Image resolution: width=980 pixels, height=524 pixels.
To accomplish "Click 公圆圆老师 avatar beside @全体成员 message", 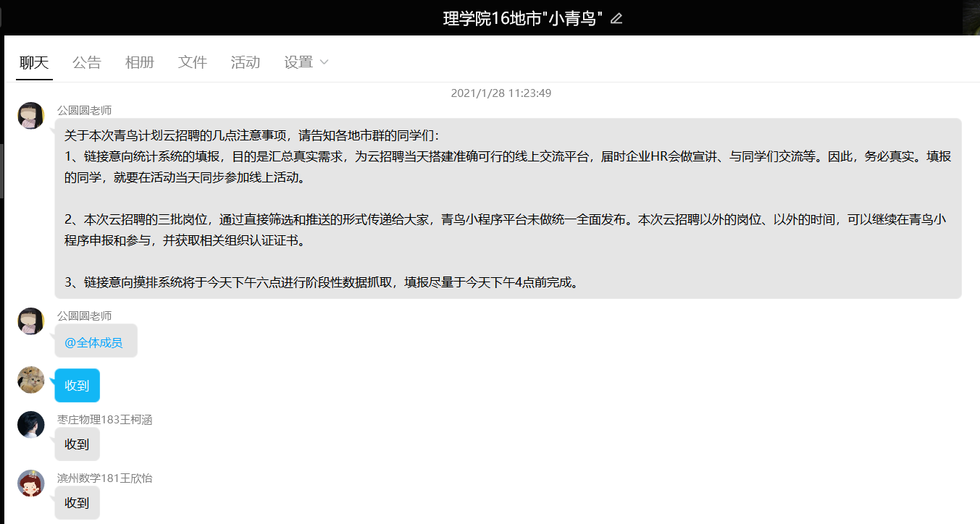I will [x=31, y=321].
